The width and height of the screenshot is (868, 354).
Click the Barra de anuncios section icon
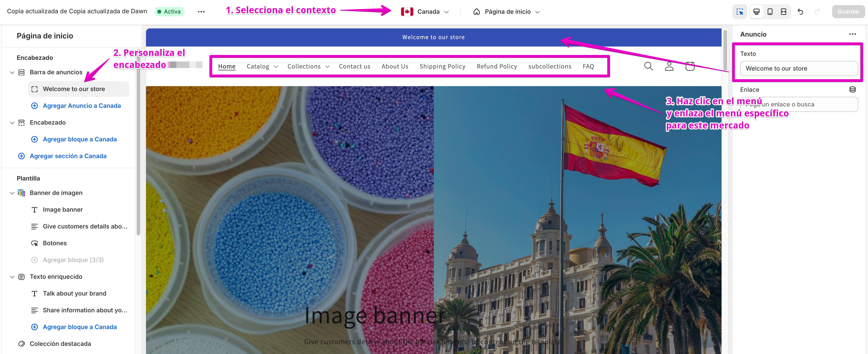(x=21, y=72)
